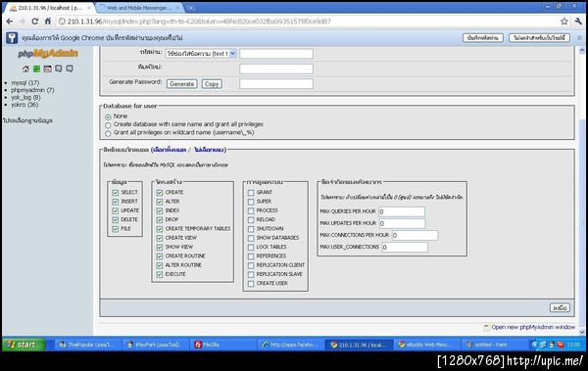
Task: Select create database with same name option
Action: click(109, 125)
